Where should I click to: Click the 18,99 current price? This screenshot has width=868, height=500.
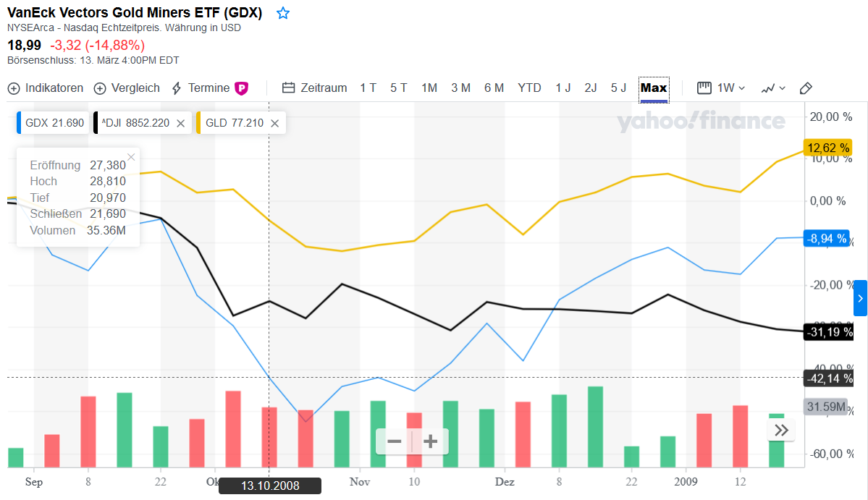tap(24, 46)
